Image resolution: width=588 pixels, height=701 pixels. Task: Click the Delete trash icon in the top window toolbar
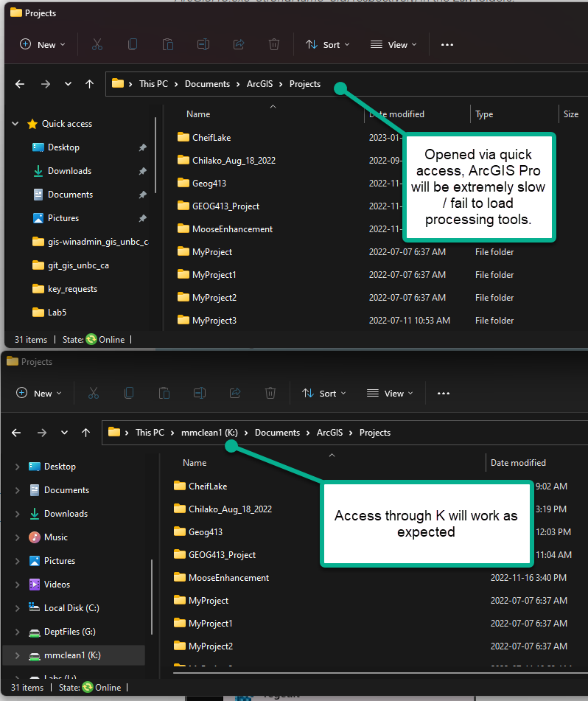coord(274,44)
